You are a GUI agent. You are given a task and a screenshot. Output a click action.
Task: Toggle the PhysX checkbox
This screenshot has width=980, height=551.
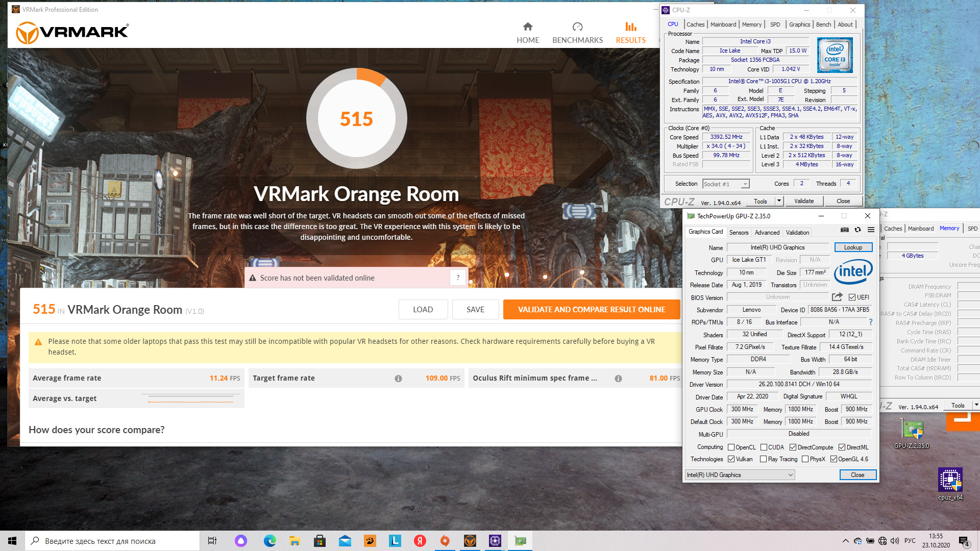805,459
